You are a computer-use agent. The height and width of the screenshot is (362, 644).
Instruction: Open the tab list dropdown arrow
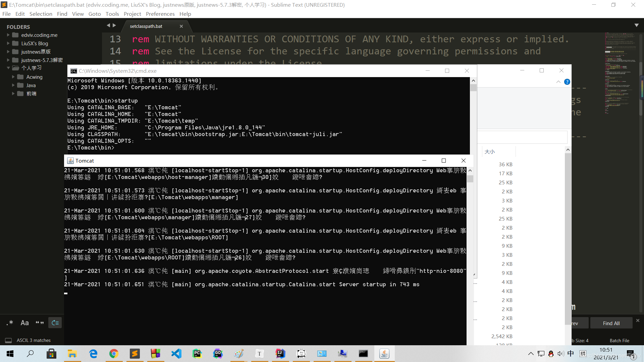coord(636,25)
